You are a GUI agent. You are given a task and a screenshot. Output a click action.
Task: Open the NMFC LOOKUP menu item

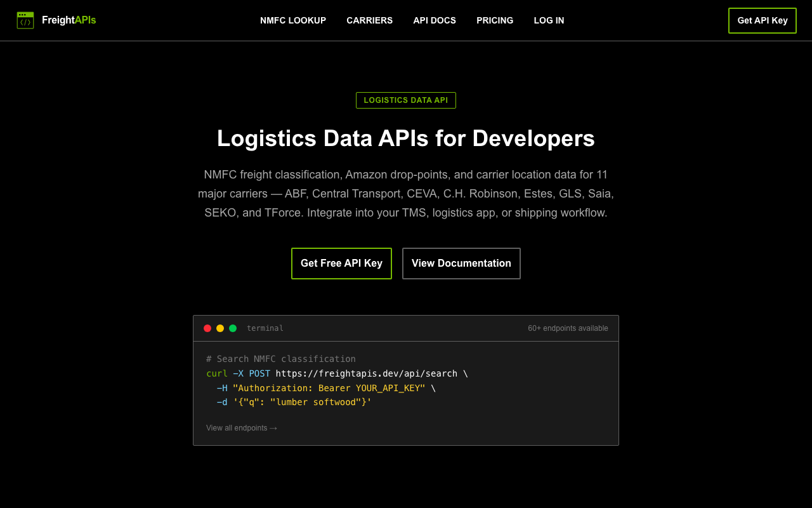coord(293,20)
